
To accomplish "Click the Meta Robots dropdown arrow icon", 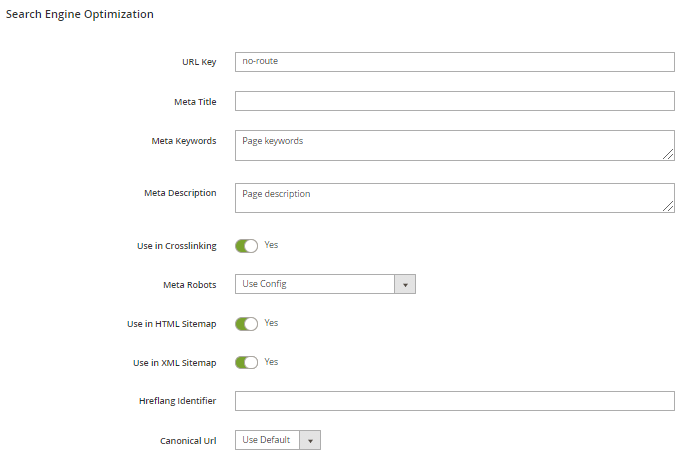I will click(405, 284).
